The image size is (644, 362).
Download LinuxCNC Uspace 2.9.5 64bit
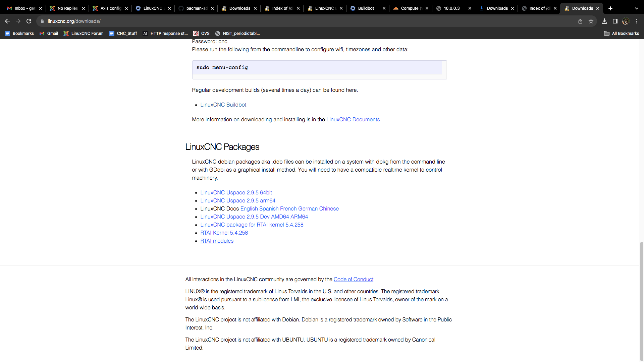point(236,192)
